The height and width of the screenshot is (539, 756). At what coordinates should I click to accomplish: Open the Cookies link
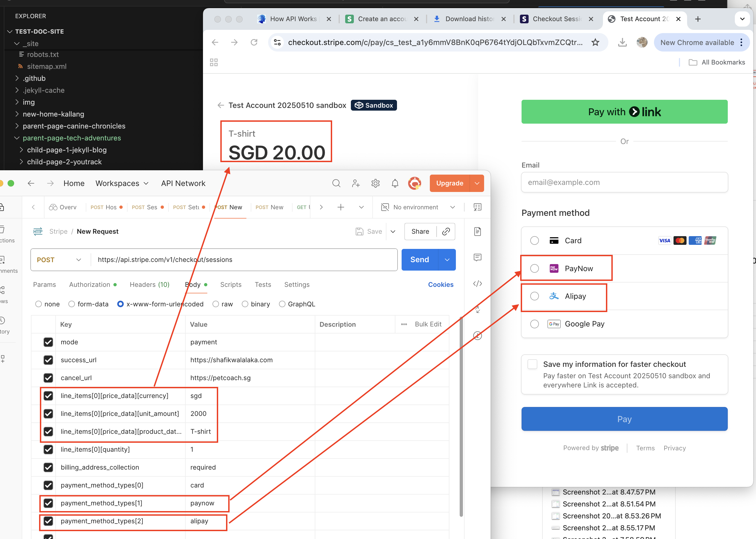[440, 284]
